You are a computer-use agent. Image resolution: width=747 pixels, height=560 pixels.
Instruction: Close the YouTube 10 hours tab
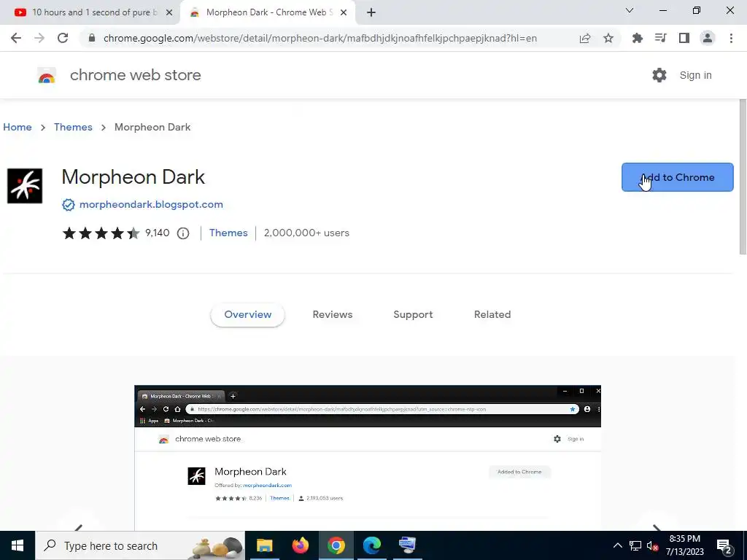pyautogui.click(x=169, y=12)
